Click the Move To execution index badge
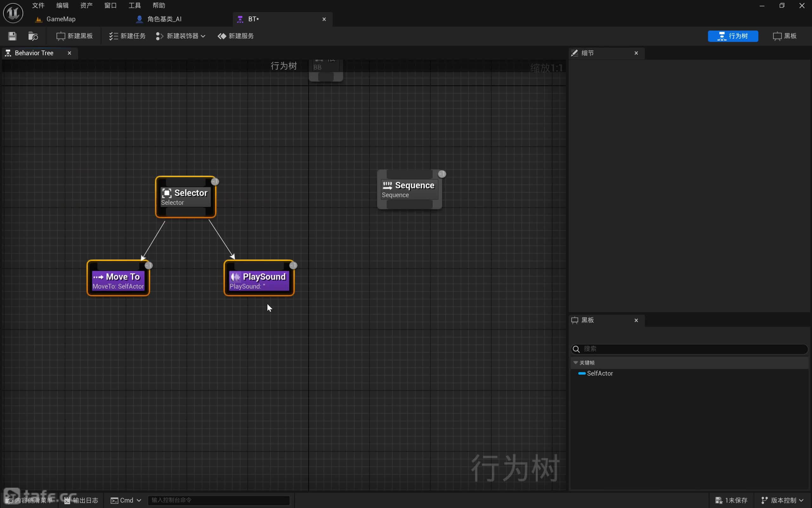 pyautogui.click(x=149, y=265)
